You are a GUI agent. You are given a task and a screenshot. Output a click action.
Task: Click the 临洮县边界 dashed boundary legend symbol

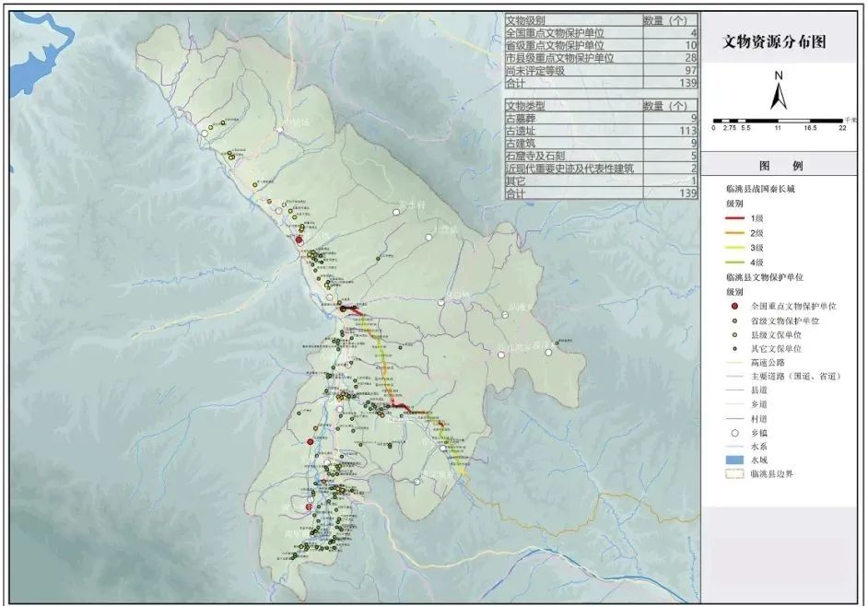[x=733, y=473]
